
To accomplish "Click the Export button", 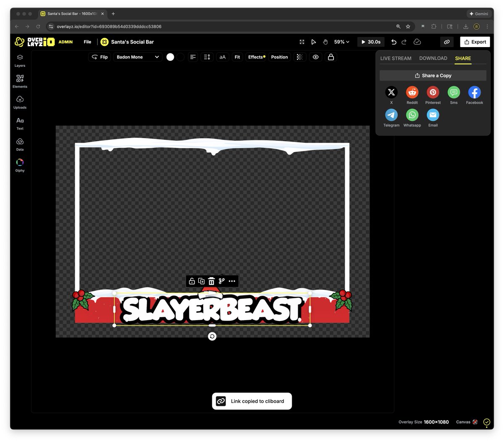I will pos(475,42).
